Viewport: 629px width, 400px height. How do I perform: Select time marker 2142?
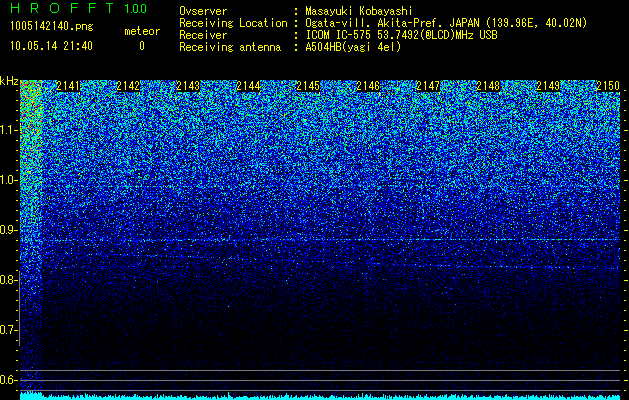128,86
